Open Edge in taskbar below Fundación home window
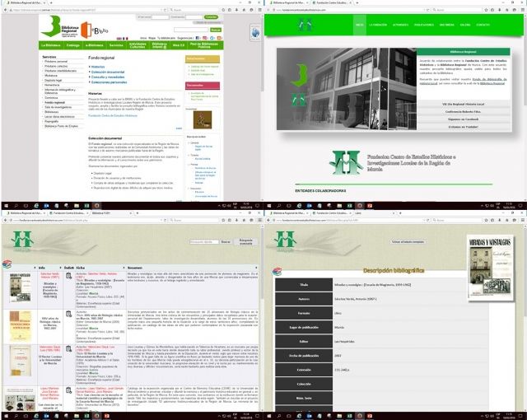Screen dimensions: 527x420 coord(299,206)
